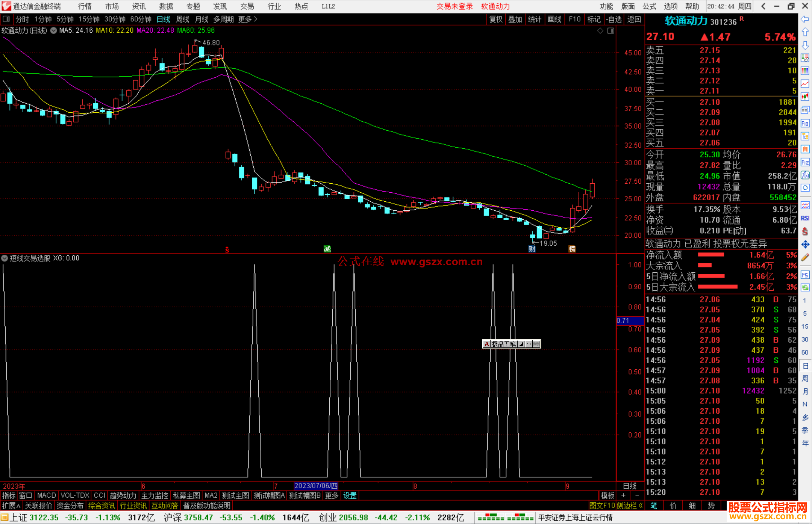
Task: Open the f(x) formula icon
Action: 805,175
